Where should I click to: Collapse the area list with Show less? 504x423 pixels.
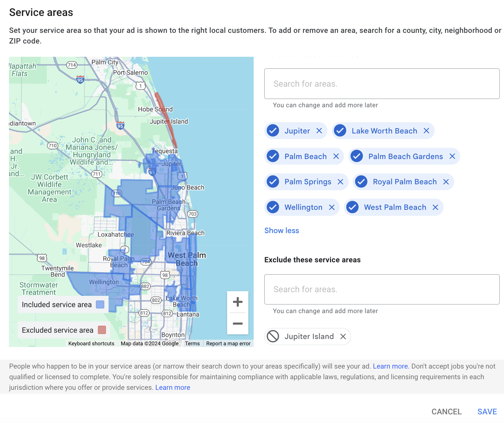pyautogui.click(x=282, y=230)
